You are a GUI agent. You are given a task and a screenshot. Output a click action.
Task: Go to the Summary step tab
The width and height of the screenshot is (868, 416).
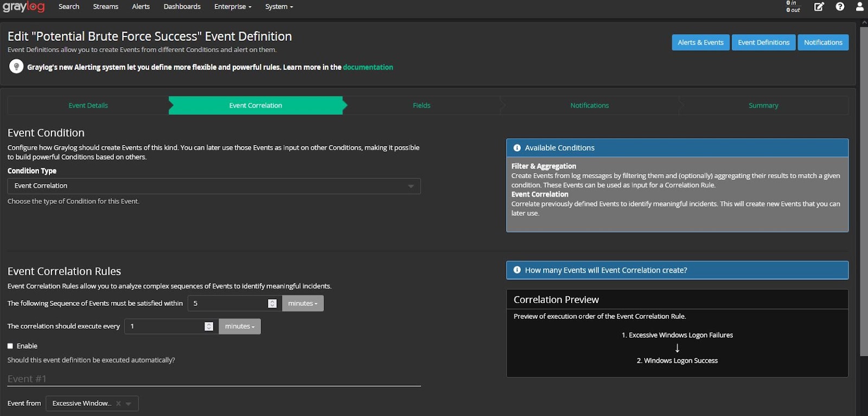(x=763, y=105)
